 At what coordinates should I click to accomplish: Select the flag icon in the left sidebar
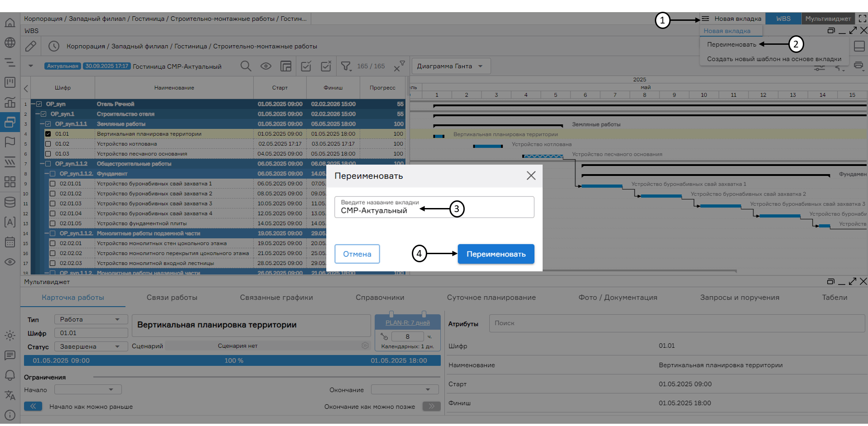[x=10, y=142]
